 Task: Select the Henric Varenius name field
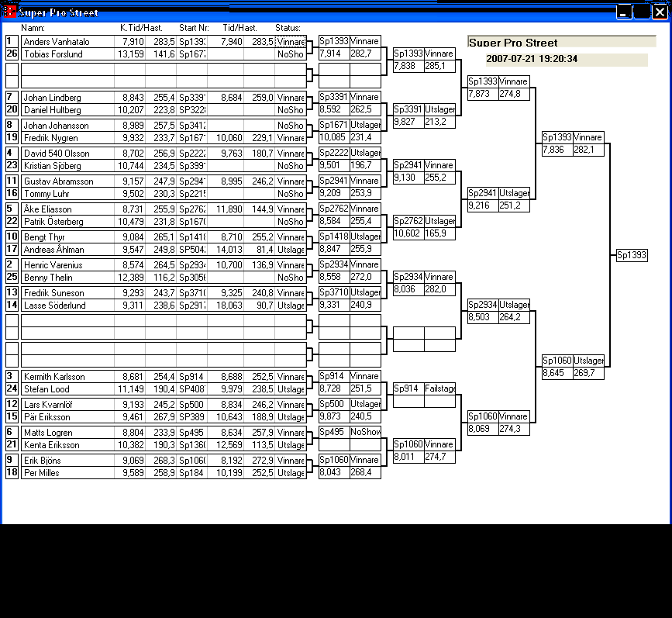[67, 265]
